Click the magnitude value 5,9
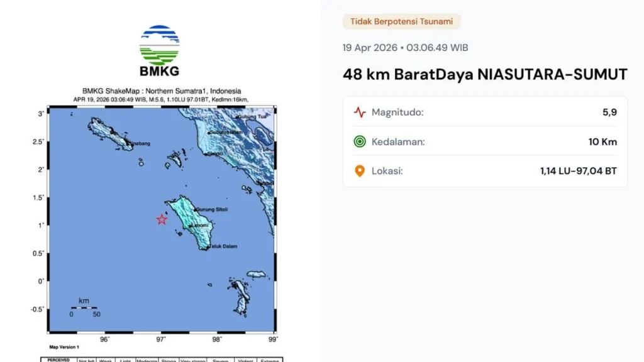Image resolution: width=644 pixels, height=362 pixels. click(609, 112)
